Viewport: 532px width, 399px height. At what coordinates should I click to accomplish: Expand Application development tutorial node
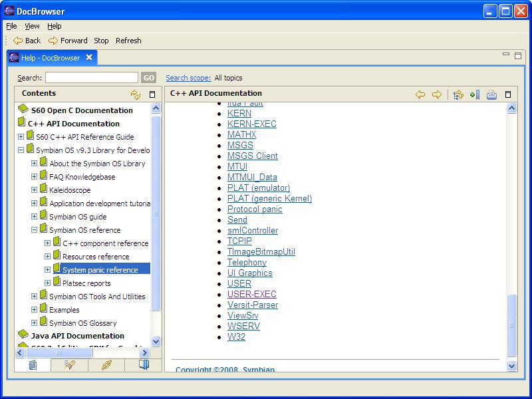[x=34, y=203]
